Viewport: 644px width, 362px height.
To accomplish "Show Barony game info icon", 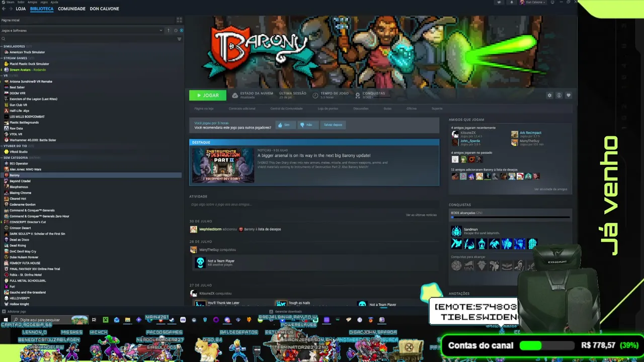I will pyautogui.click(x=558, y=95).
